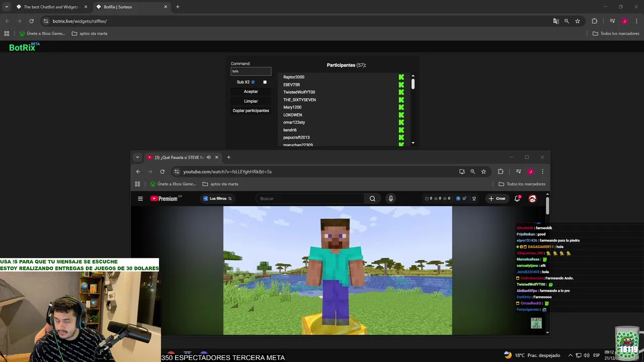Open the Sub X2 info icon
Viewport: 644px width, 362px height.
click(x=253, y=82)
